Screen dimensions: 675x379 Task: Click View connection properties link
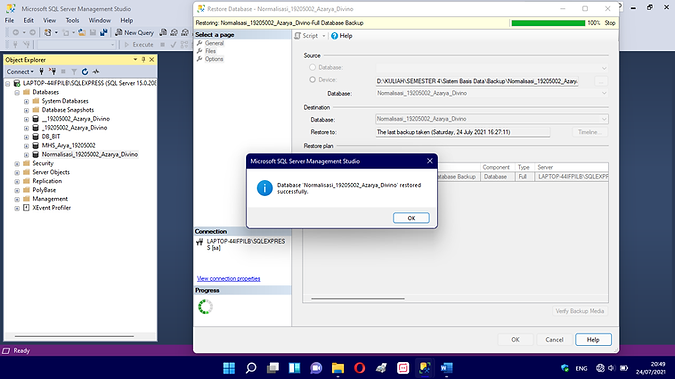229,279
